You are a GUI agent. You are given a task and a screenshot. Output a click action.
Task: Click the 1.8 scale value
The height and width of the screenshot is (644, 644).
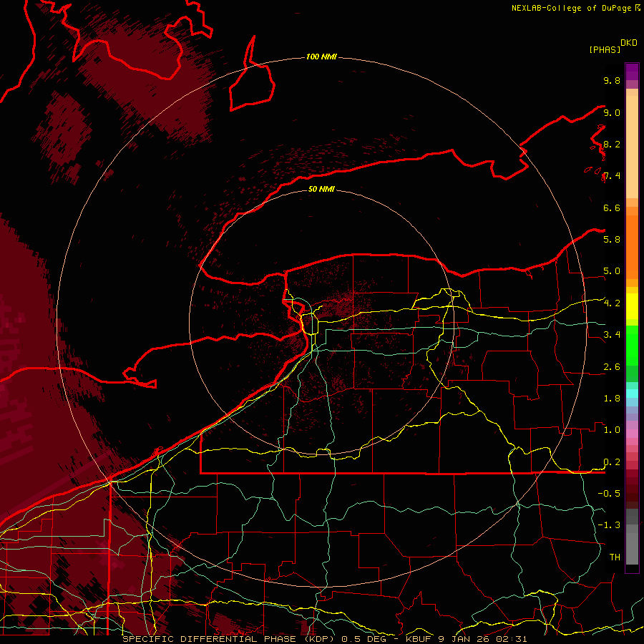(612, 398)
